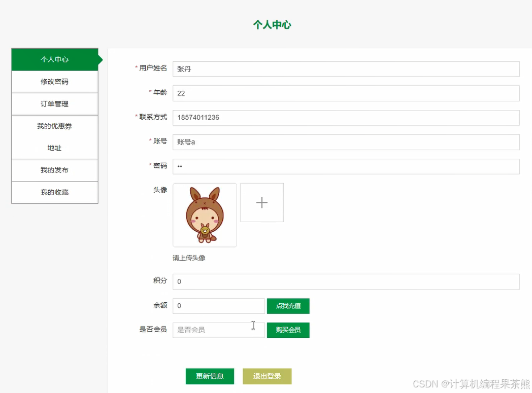Go to 订单管理 in sidebar
Image resolution: width=532 pixels, height=393 pixels.
tap(55, 104)
